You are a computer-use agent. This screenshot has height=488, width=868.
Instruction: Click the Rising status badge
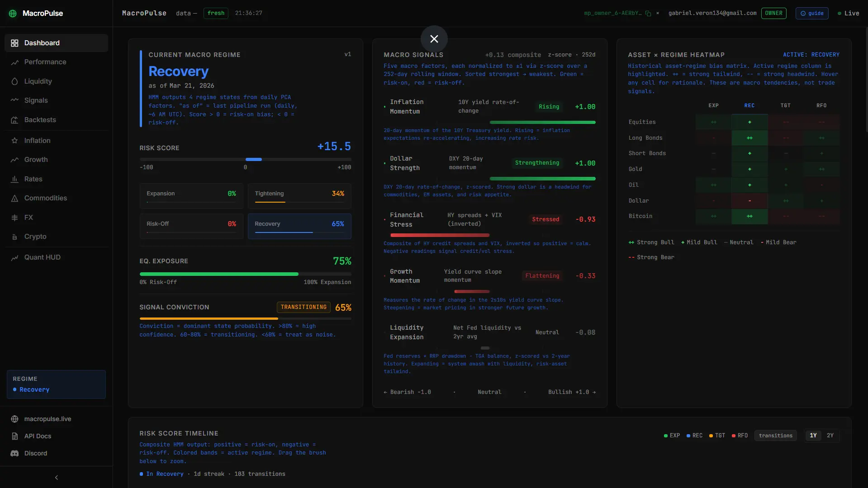(549, 107)
